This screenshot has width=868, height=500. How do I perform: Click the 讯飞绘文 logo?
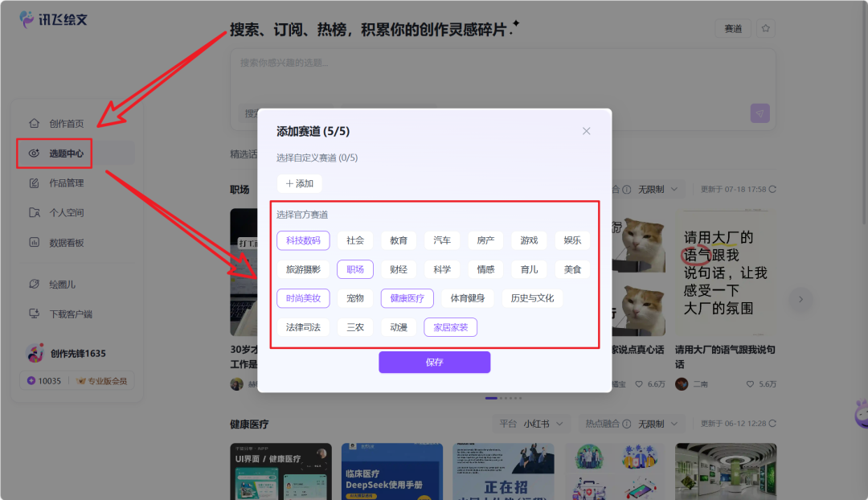53,19
